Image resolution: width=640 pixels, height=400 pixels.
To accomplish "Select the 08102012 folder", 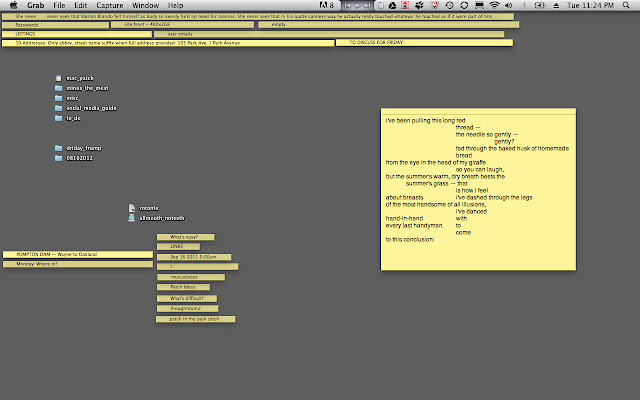I will [x=58, y=158].
